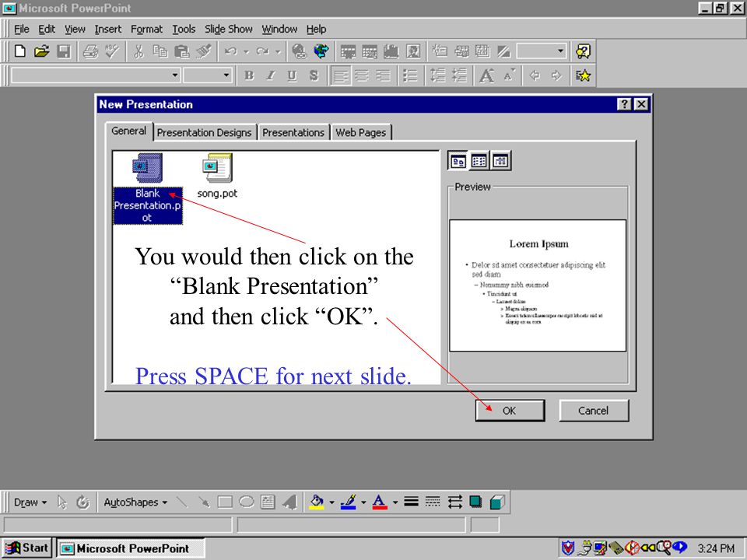Open the Redo history dropdown arrow
Image resolution: width=747 pixels, height=560 pixels.
pyautogui.click(x=278, y=51)
